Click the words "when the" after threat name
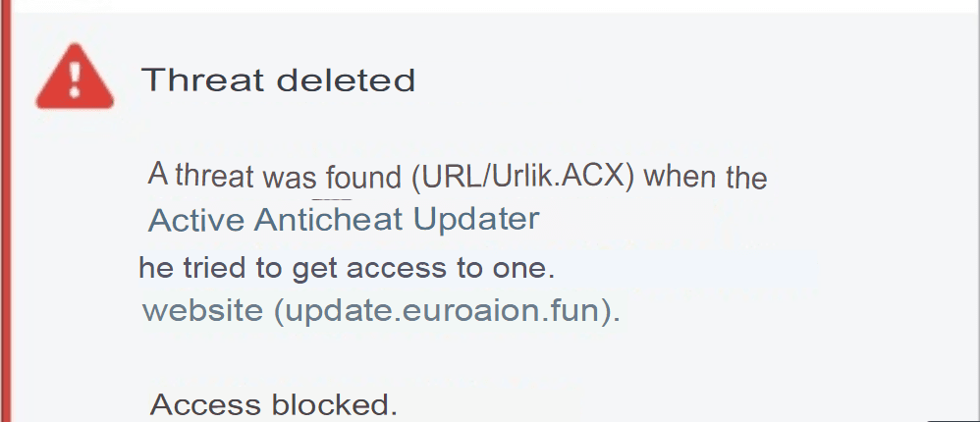The width and height of the screenshot is (980, 422). (x=704, y=177)
